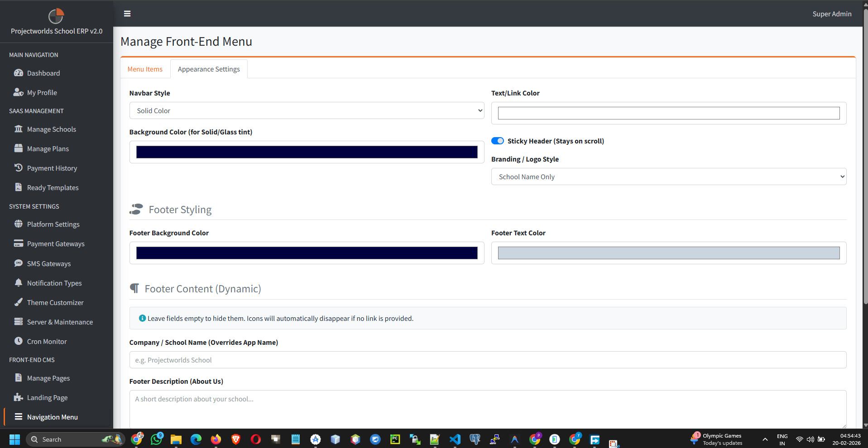Screen dimensions: 868x448
Task: Open the Dashboard from the sidebar
Action: pyautogui.click(x=43, y=73)
